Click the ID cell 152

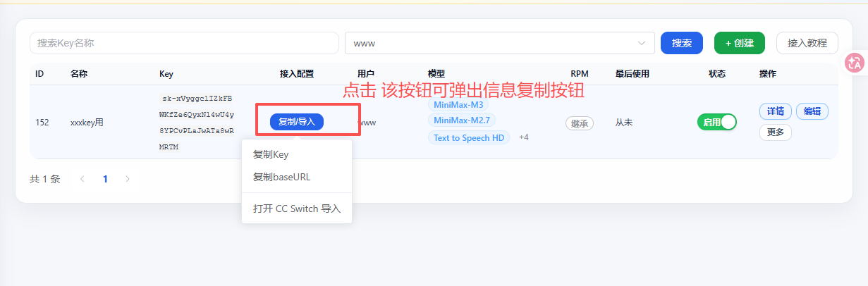[42, 123]
